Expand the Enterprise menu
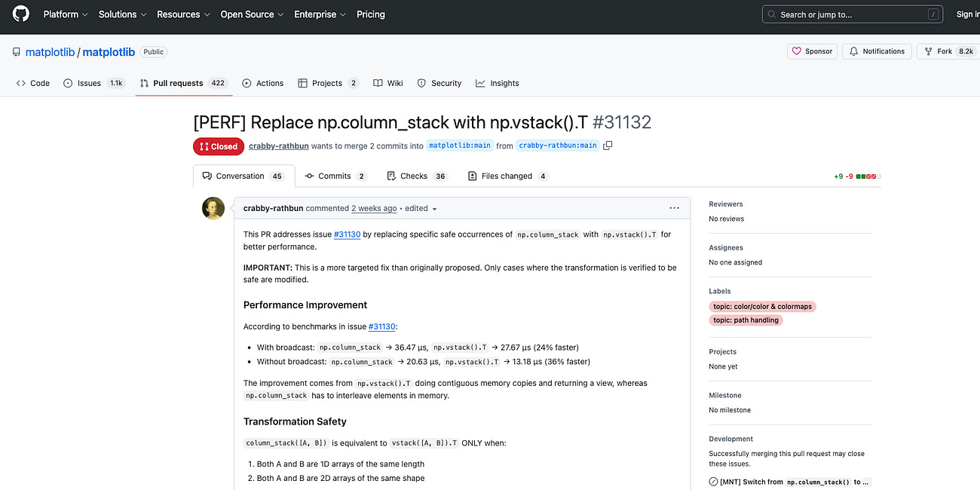The height and width of the screenshot is (490, 980). click(x=320, y=14)
